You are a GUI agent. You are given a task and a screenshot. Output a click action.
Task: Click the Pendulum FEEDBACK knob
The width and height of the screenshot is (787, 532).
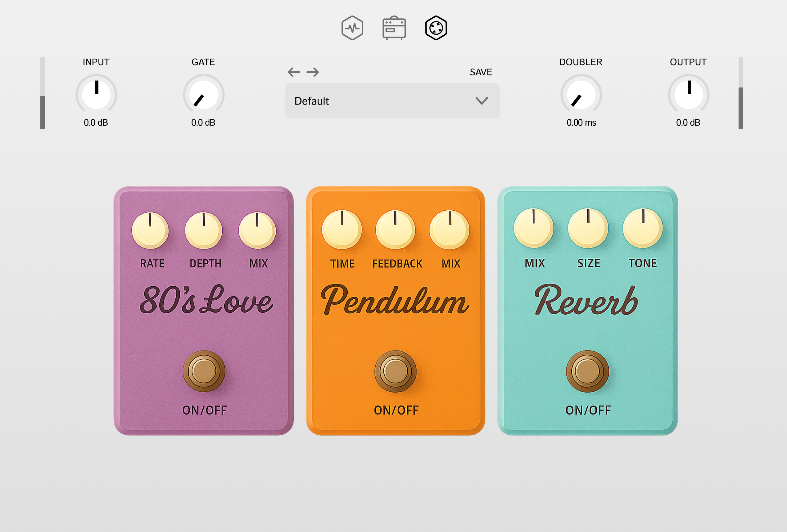click(395, 230)
